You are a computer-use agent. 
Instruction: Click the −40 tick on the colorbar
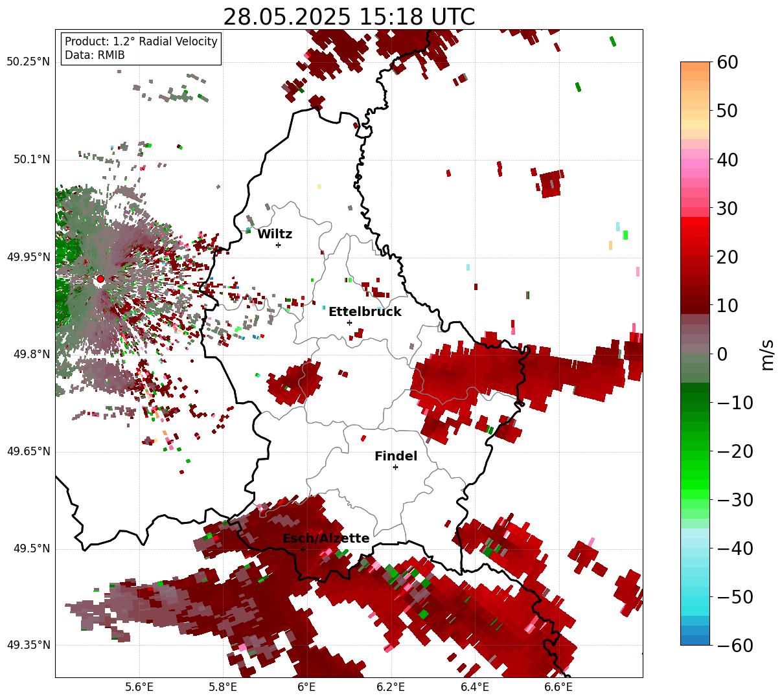[x=735, y=548]
